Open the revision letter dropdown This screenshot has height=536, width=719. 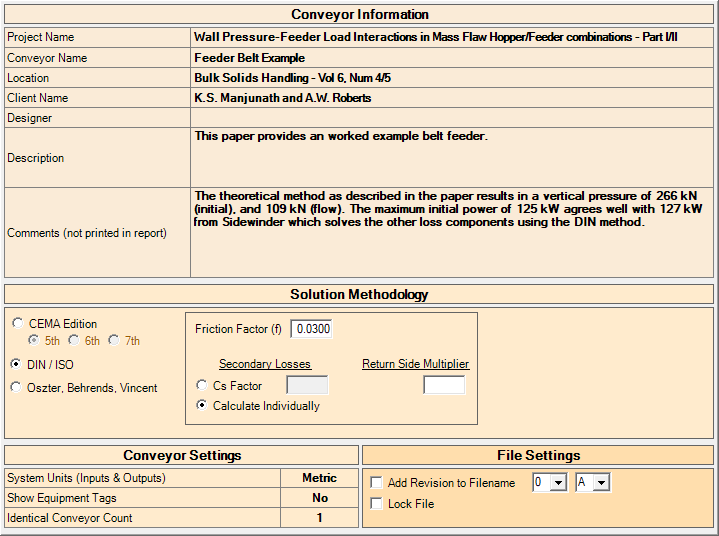click(x=600, y=483)
